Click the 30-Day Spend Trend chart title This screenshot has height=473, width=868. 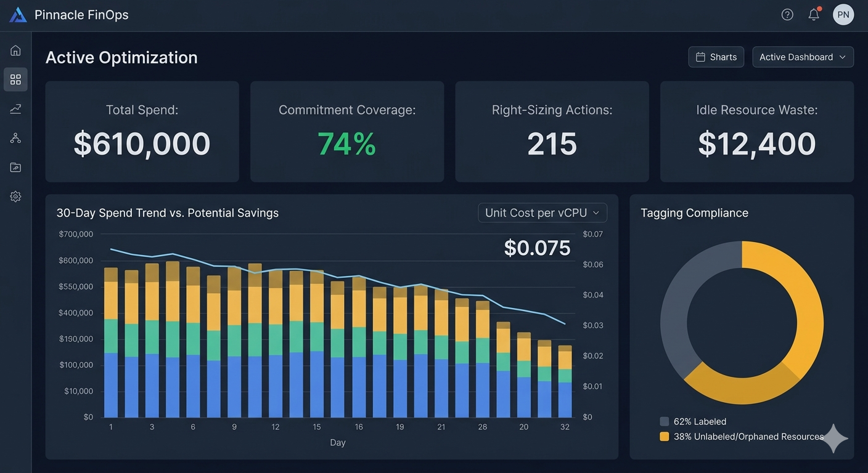point(167,213)
